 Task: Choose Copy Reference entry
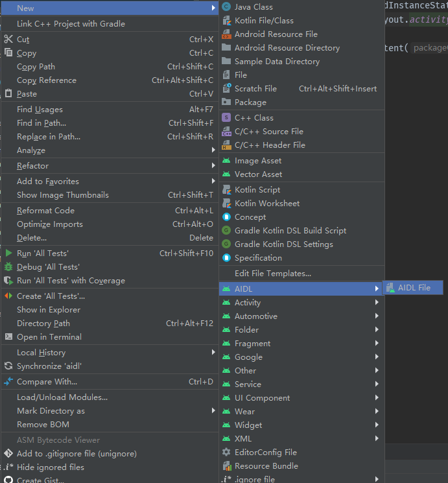[110, 80]
